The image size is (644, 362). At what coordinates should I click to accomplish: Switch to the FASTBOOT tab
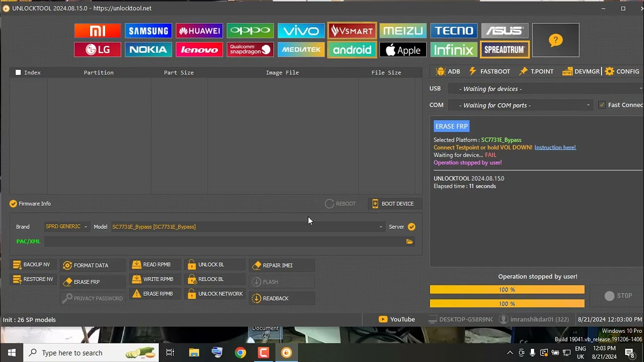pos(489,71)
